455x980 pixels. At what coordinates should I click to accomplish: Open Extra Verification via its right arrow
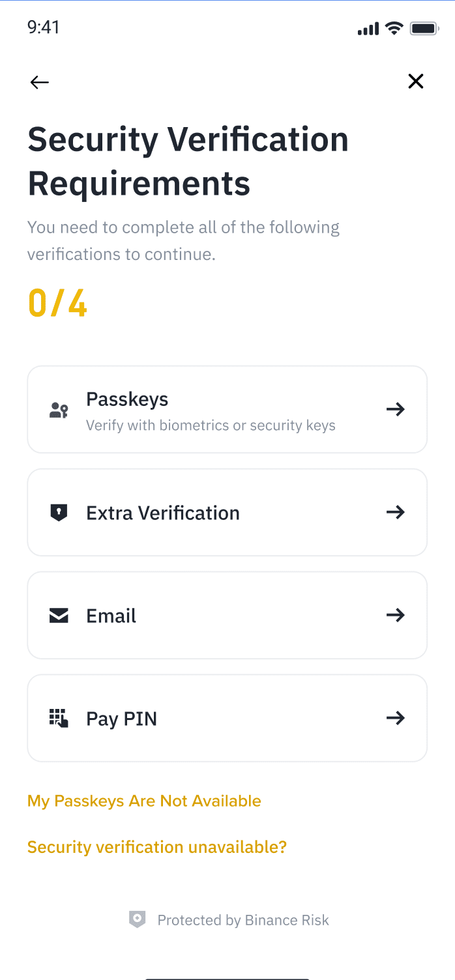396,512
